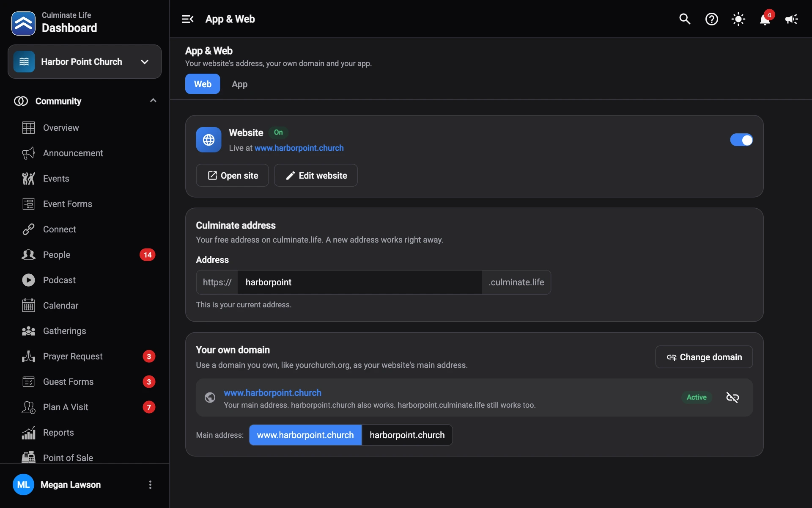Open Megan Lawson options three-dot menu
The image size is (812, 508).
[x=150, y=485]
